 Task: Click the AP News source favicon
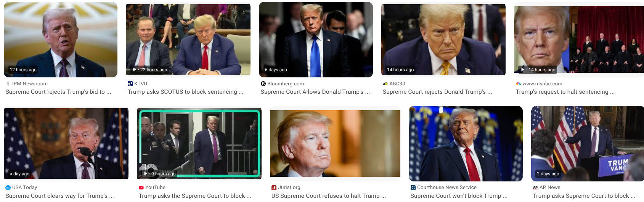535,188
